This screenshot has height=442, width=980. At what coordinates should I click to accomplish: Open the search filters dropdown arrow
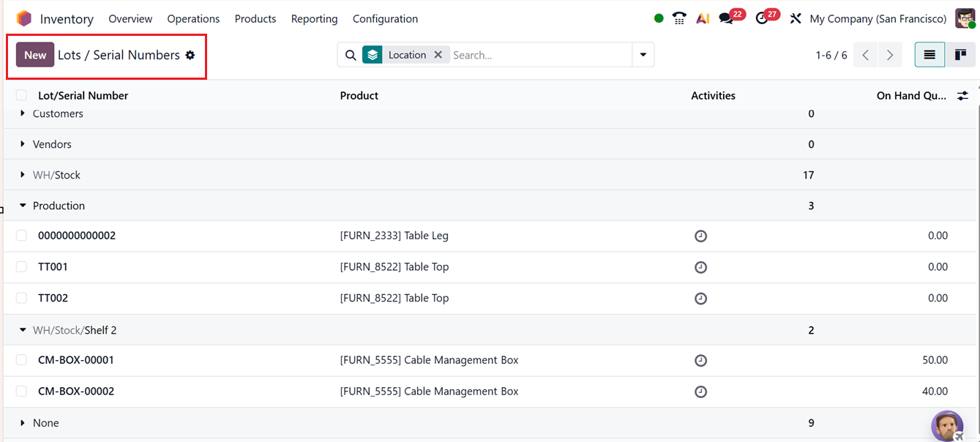click(643, 54)
